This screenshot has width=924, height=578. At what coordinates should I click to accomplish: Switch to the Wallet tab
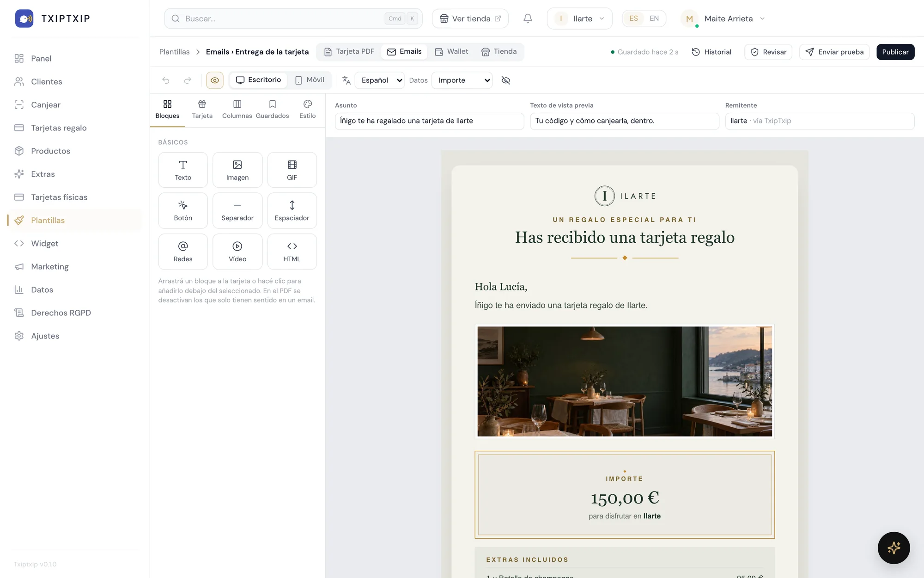(452, 52)
